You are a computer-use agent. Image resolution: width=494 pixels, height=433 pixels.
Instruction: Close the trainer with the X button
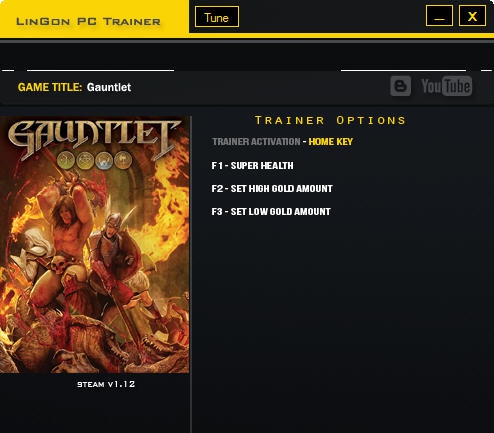(x=472, y=16)
